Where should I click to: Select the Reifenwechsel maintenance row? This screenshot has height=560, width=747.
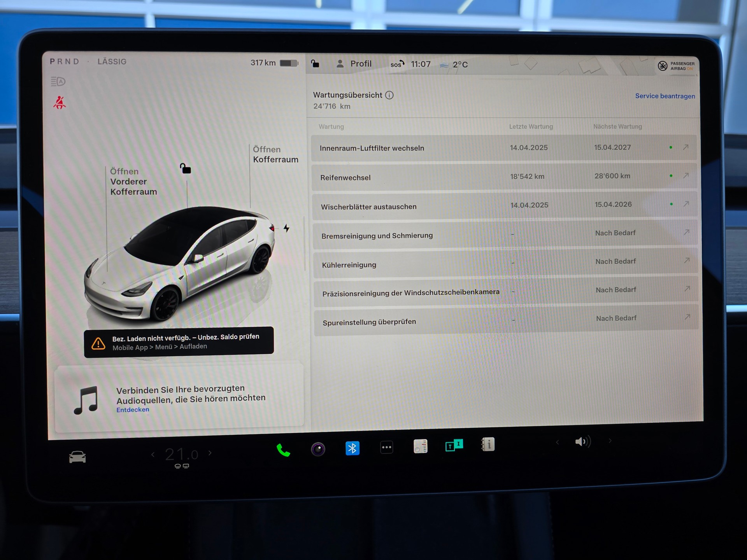coord(504,177)
